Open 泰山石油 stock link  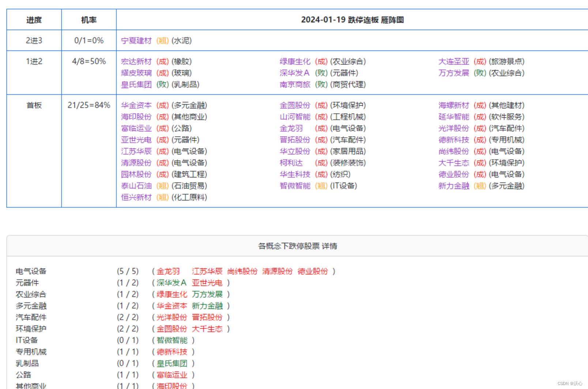[x=136, y=186]
